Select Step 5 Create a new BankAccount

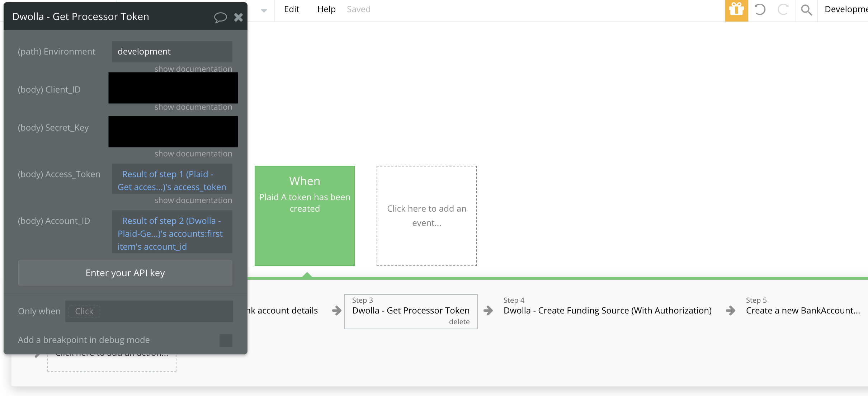click(x=803, y=311)
